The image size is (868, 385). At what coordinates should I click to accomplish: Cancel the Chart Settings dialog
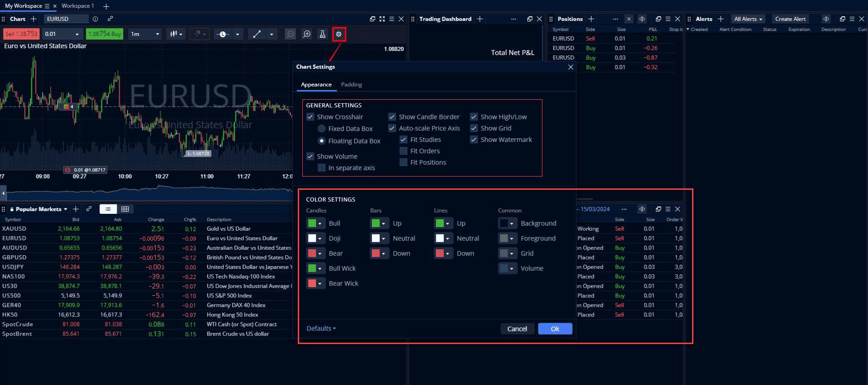[517, 329]
